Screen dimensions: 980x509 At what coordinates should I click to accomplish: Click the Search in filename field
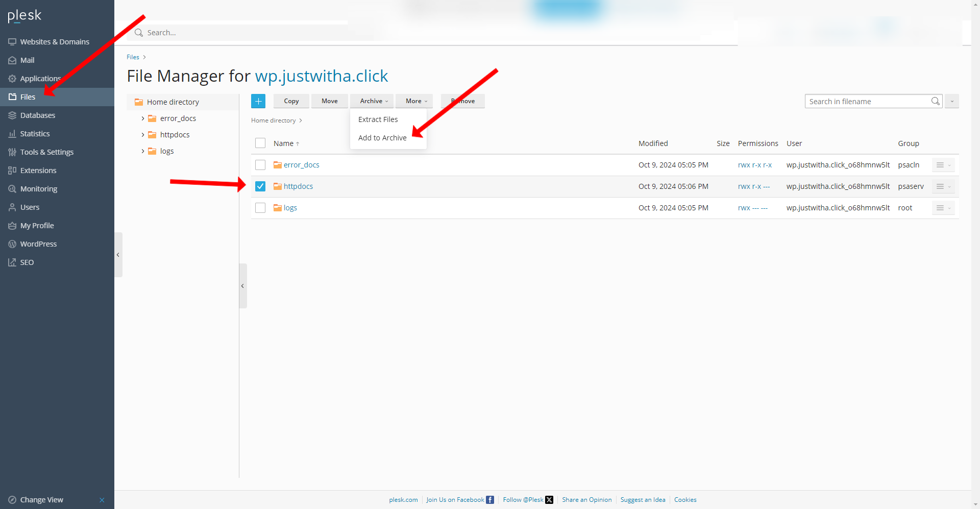868,101
